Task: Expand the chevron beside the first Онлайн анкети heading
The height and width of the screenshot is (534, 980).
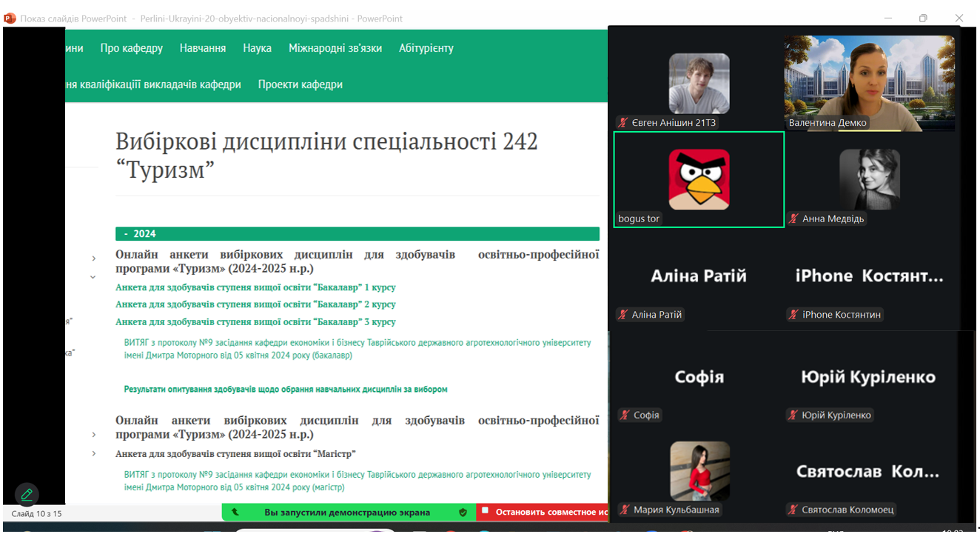Action: [94, 258]
